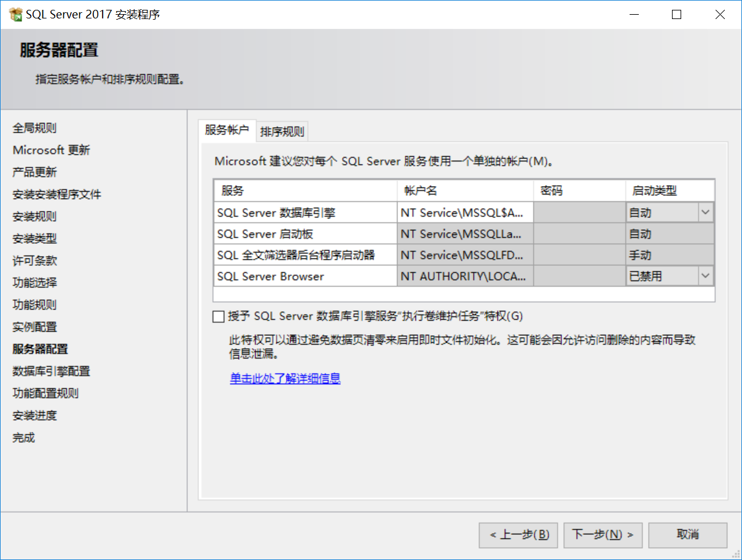This screenshot has height=560, width=742.
Task: Click 安装规则 step in sidebar
Action: pyautogui.click(x=35, y=217)
